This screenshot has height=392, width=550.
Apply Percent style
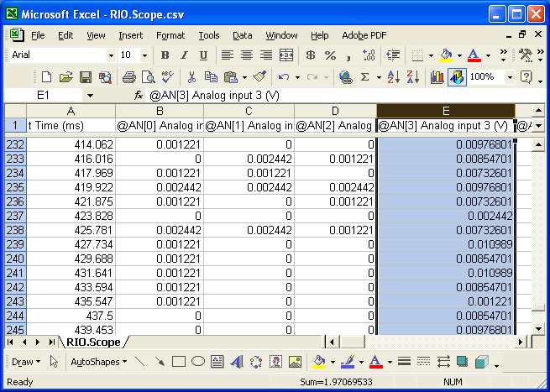[330, 55]
